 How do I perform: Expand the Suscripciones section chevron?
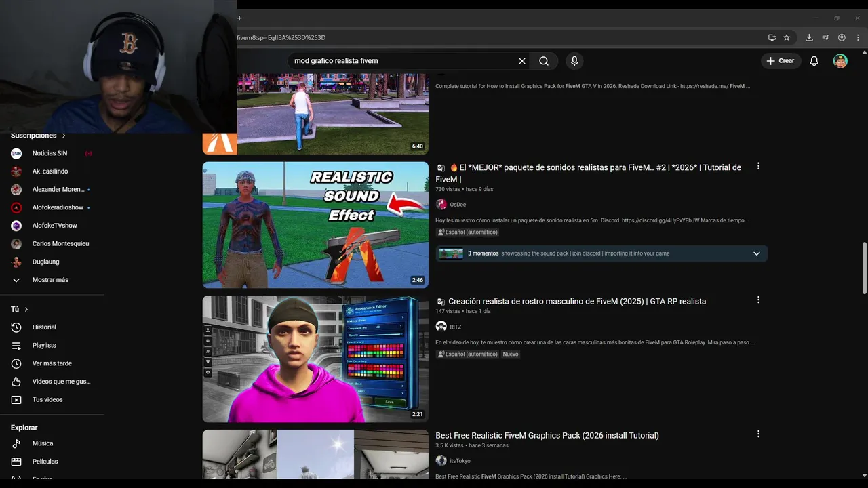[64, 136]
